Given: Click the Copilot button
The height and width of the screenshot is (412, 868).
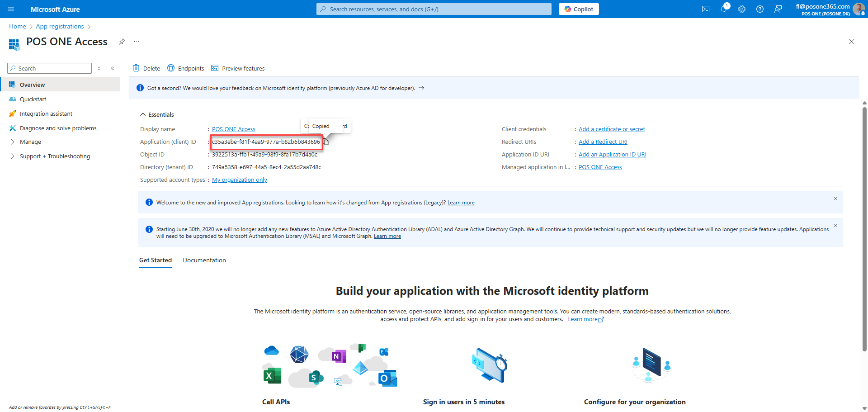Looking at the screenshot, I should tap(579, 9).
